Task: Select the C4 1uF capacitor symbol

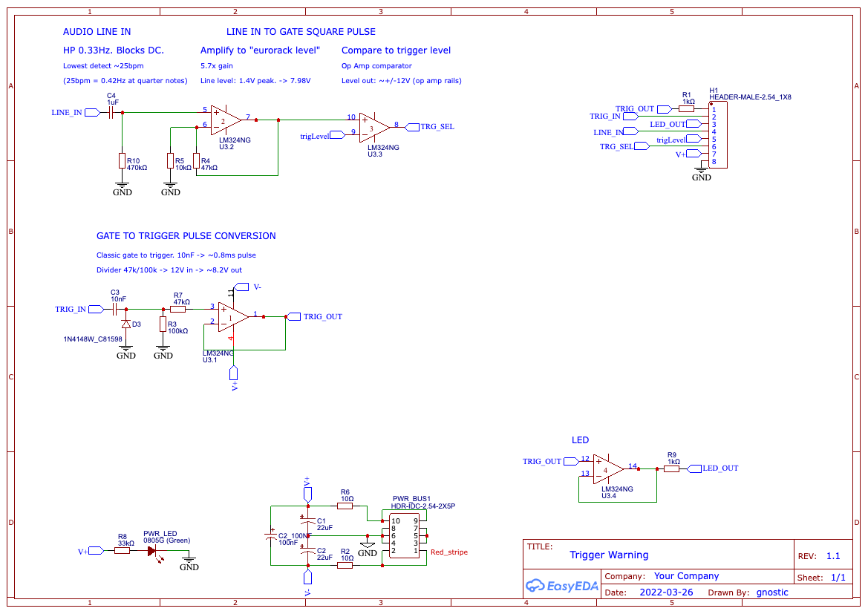Action: click(x=111, y=112)
